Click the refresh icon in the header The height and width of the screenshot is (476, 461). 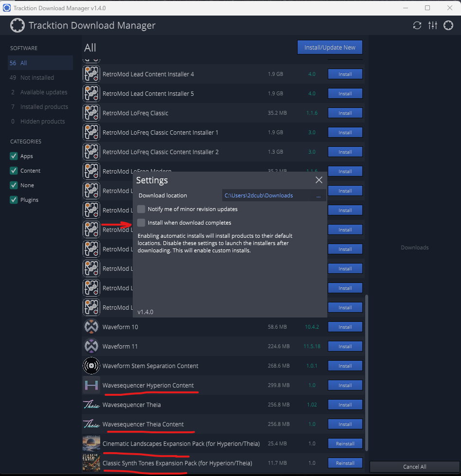point(417,25)
